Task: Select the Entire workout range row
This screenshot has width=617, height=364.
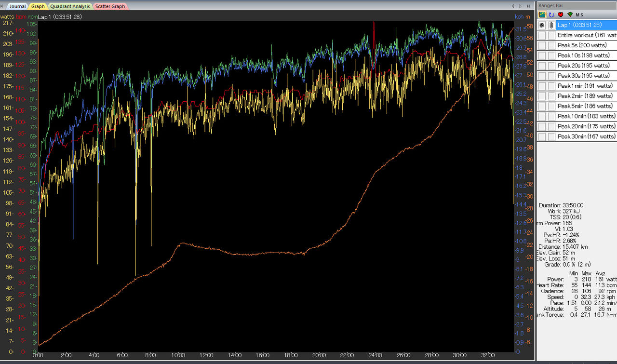Action: pyautogui.click(x=587, y=35)
